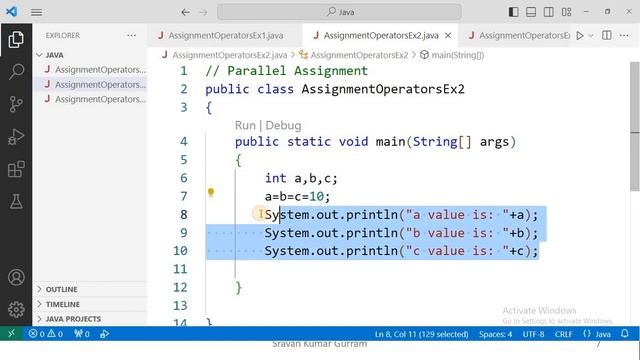Click the AssignmentOperatorsEx2 class breadcrumb
The width and height of the screenshot is (640, 360).
pyautogui.click(x=359, y=55)
